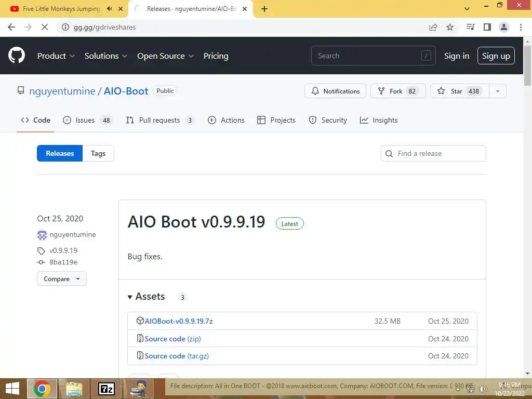Viewport: 532px width, 399px height.
Task: Mute the Five Little Monkeys tab audio
Action: click(109, 9)
